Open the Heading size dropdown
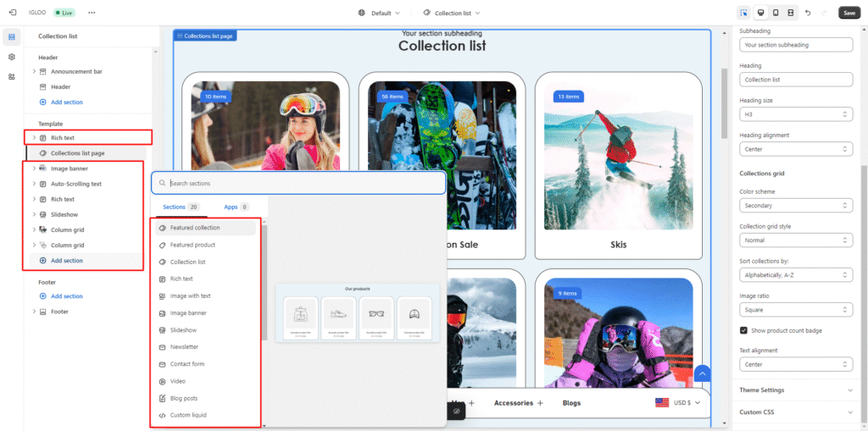Image resolution: width=868 pixels, height=431 pixels. tap(795, 114)
